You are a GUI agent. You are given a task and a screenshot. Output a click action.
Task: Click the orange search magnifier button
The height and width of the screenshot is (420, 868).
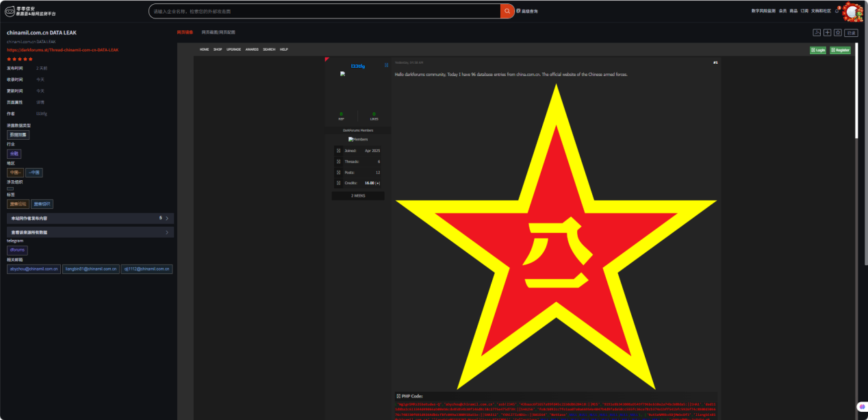click(507, 11)
